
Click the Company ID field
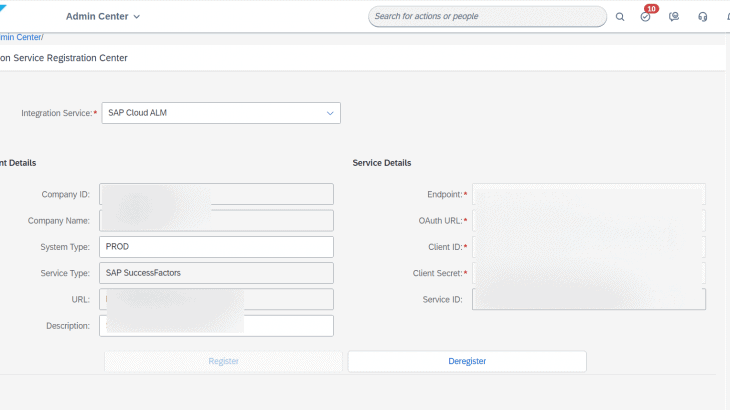click(x=216, y=194)
